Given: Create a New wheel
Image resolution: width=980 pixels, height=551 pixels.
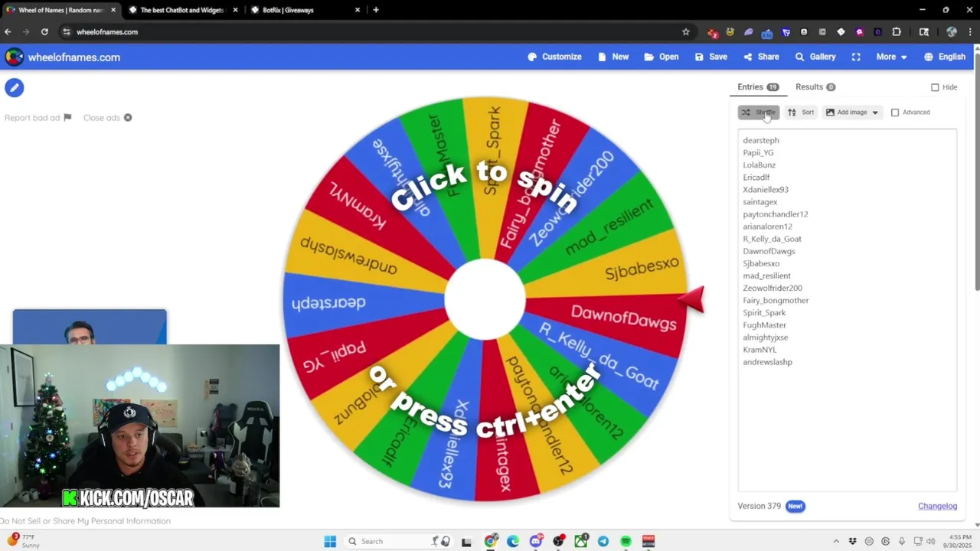Looking at the screenshot, I should click(613, 57).
